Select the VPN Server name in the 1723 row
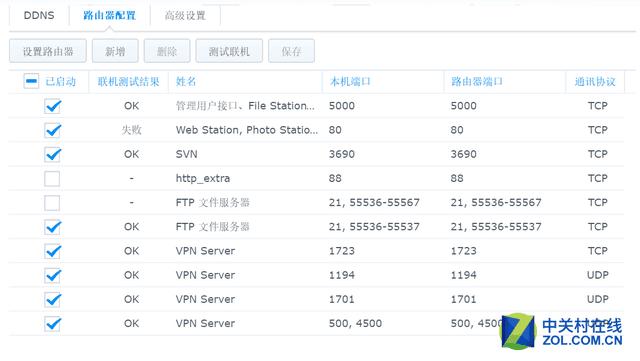This screenshot has height=361, width=640. 205,251
